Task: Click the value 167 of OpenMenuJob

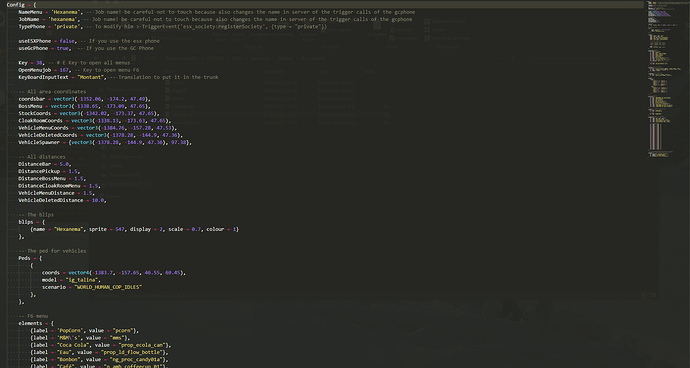Action: click(64, 70)
